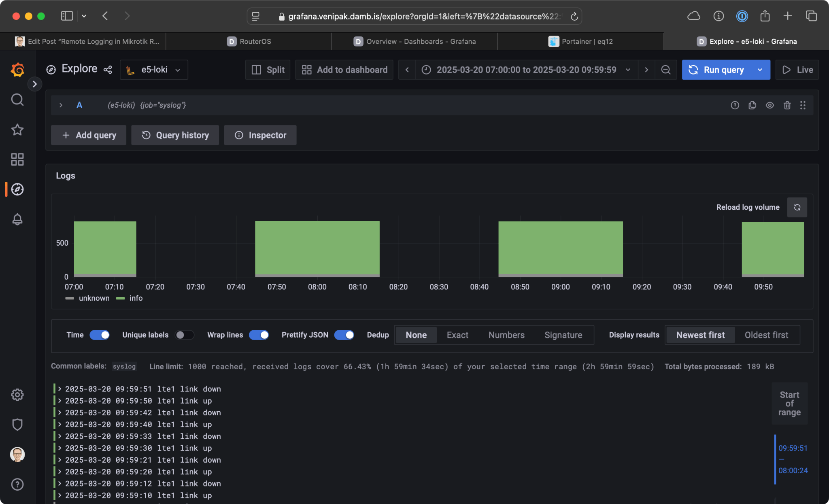Open Starred dashboards from sidebar
829x504 pixels.
[x=17, y=130]
